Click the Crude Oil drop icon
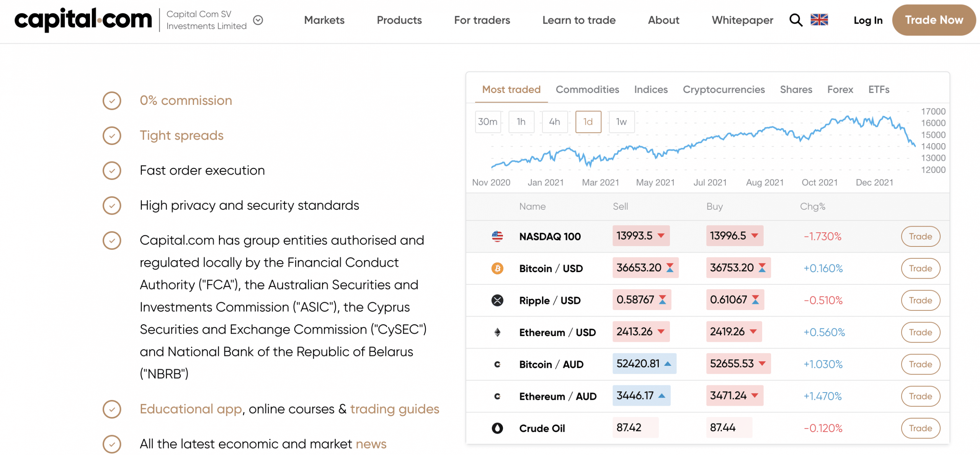The width and height of the screenshot is (980, 455). point(497,428)
